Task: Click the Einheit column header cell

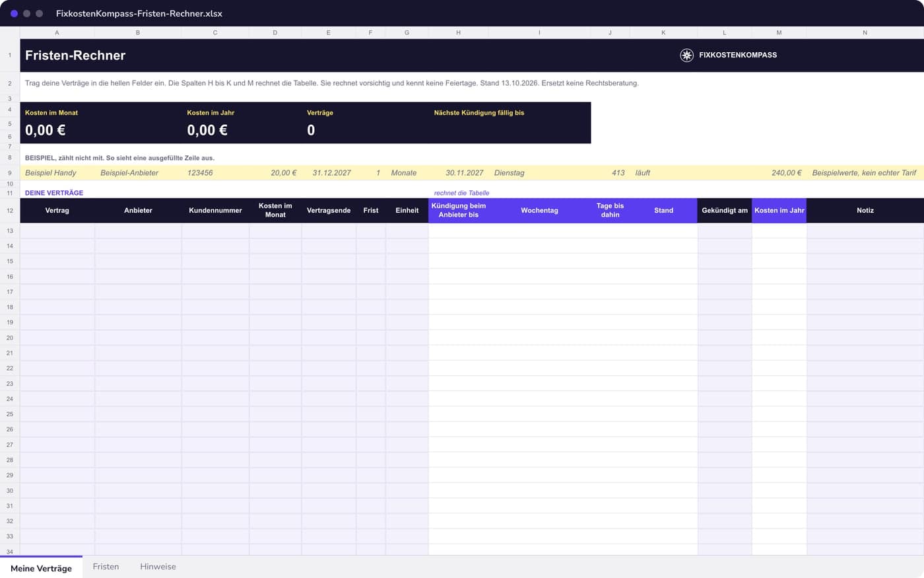Action: pos(407,211)
